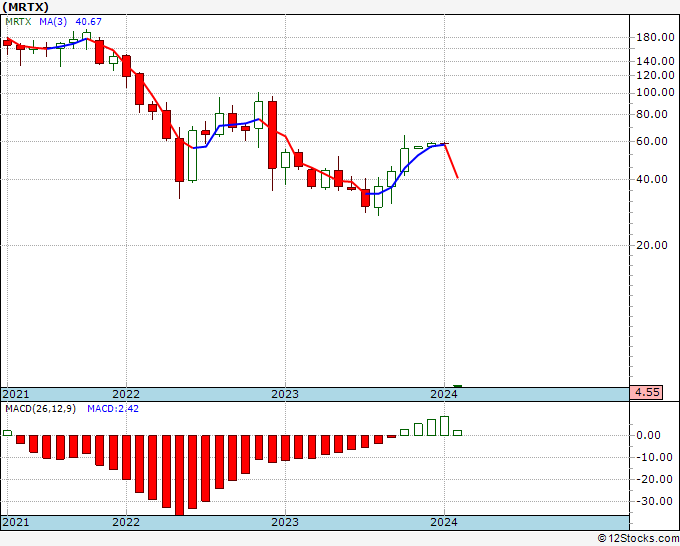The image size is (680, 546).
Task: Click the 40.00 price axis label
Action: click(x=652, y=179)
